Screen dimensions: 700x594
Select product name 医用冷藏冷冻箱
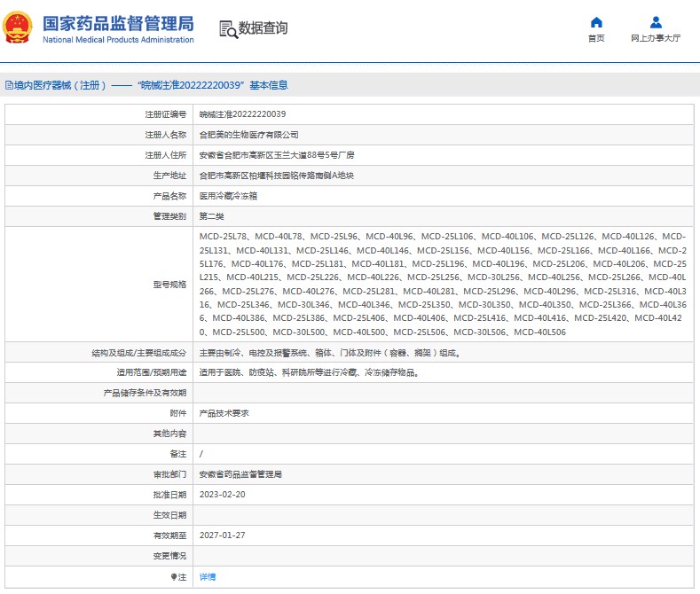pos(228,196)
